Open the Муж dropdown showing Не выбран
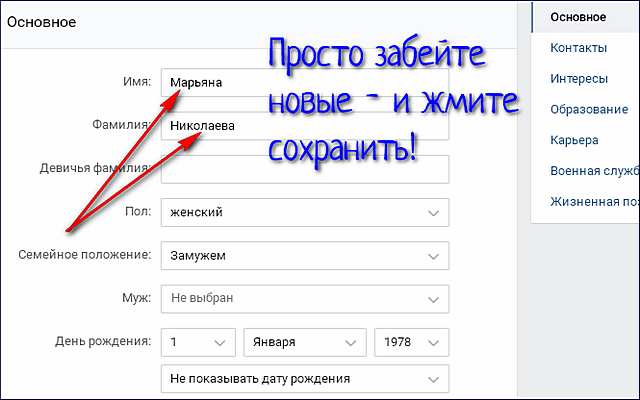Image resolution: width=640 pixels, height=400 pixels. coord(304,299)
